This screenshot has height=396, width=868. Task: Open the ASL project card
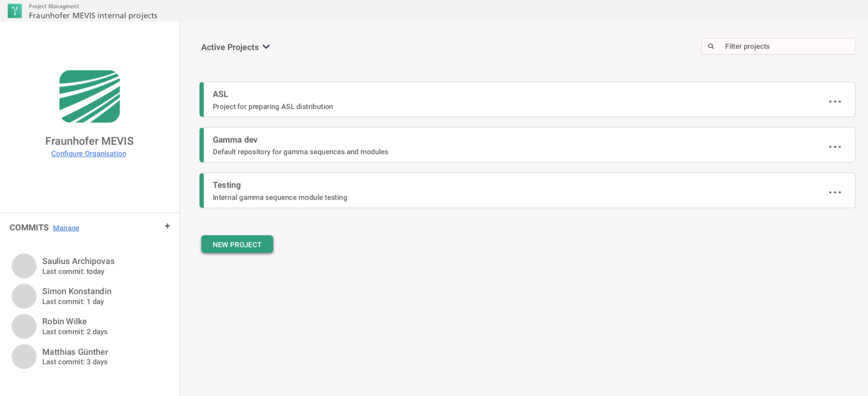(474, 100)
